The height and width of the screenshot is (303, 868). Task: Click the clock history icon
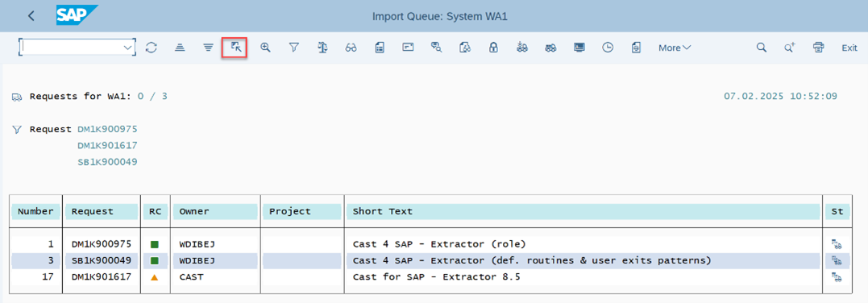point(608,48)
